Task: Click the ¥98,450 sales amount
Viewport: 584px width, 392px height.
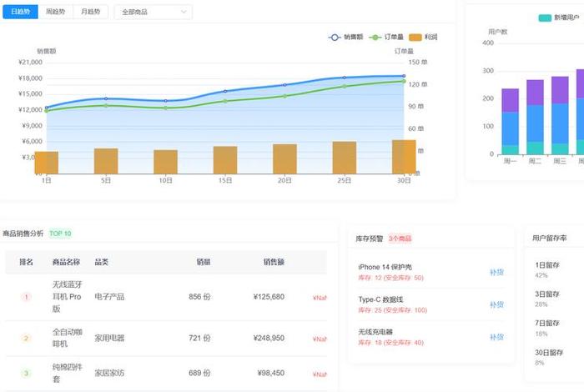Action: click(271, 373)
